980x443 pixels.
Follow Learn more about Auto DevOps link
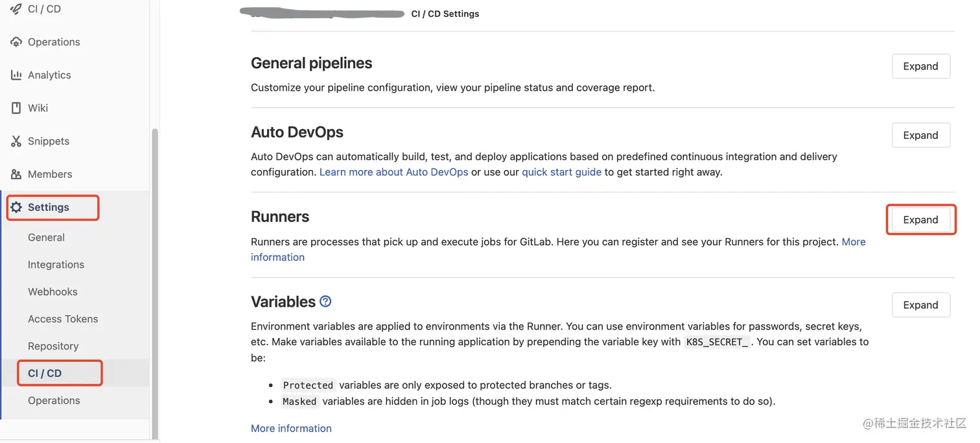(x=393, y=172)
